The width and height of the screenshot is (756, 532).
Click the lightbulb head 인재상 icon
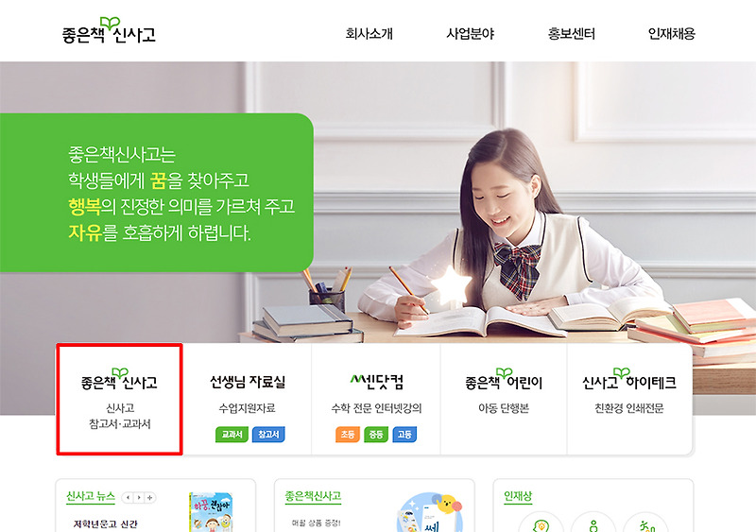pyautogui.click(x=541, y=523)
